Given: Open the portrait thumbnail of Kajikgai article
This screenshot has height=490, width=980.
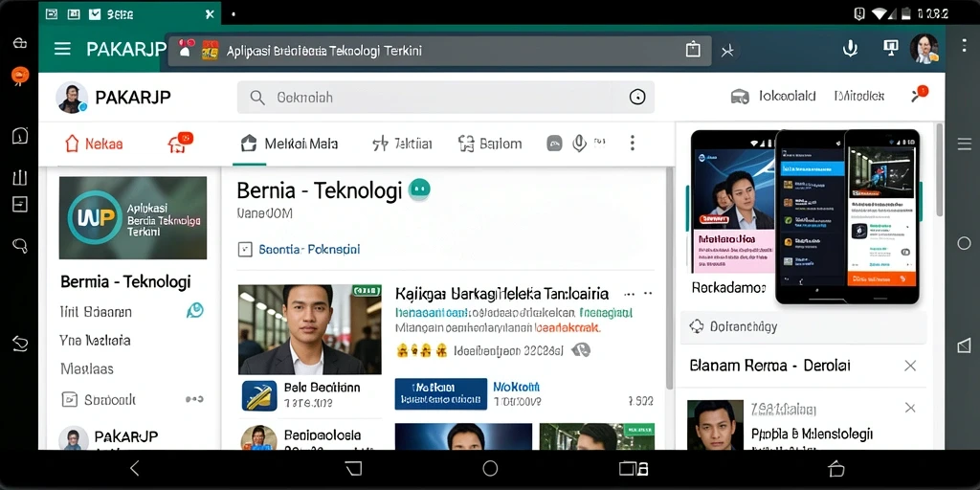Looking at the screenshot, I should tap(309, 329).
